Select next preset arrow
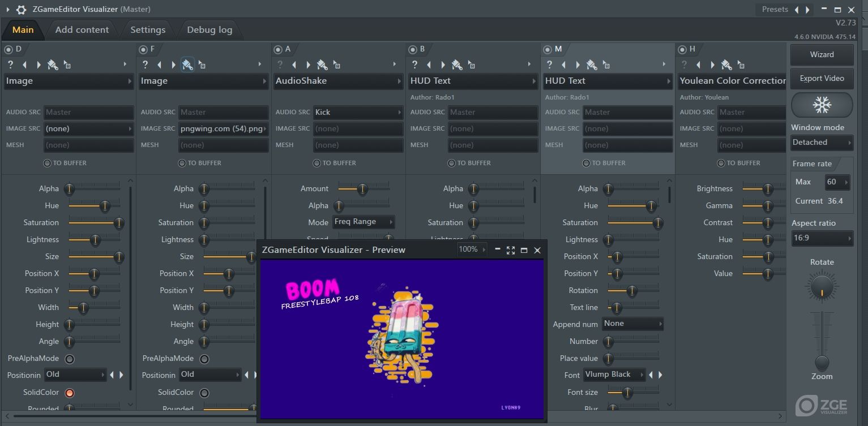Viewport: 868px width, 426px height. tap(808, 10)
